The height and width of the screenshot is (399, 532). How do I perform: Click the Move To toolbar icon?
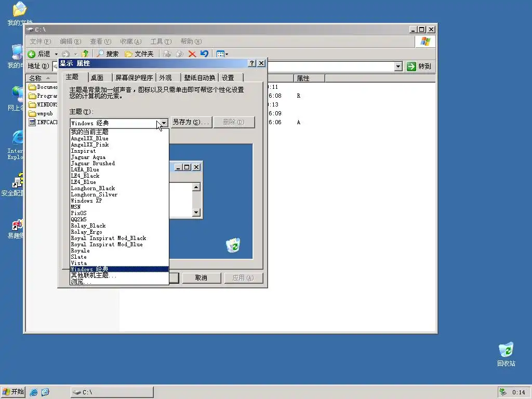[x=167, y=54]
